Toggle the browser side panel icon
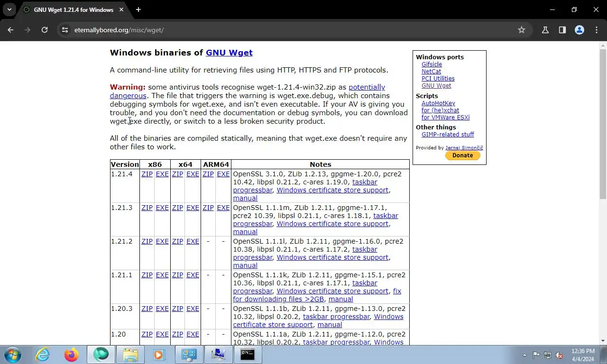The width and height of the screenshot is (607, 364). [562, 30]
